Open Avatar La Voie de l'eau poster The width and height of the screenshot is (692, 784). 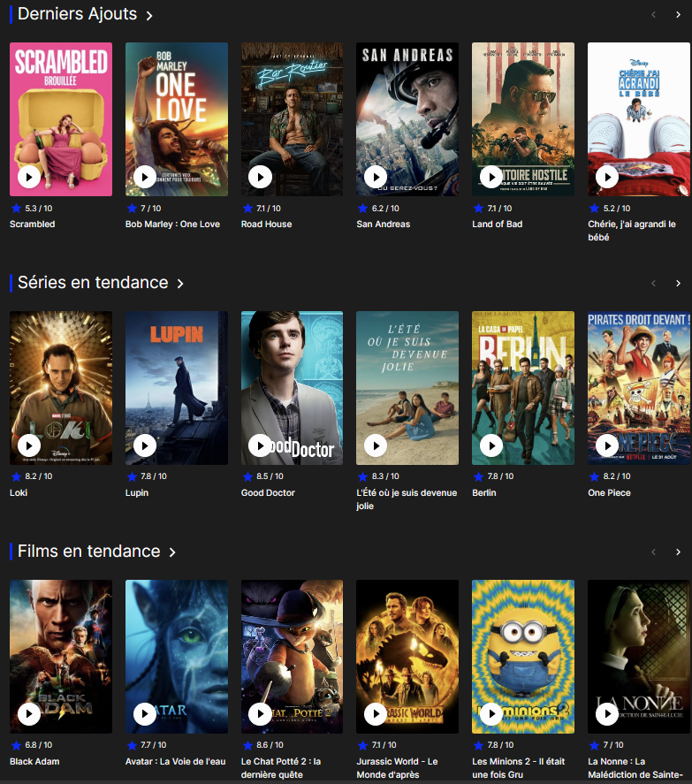point(177,657)
